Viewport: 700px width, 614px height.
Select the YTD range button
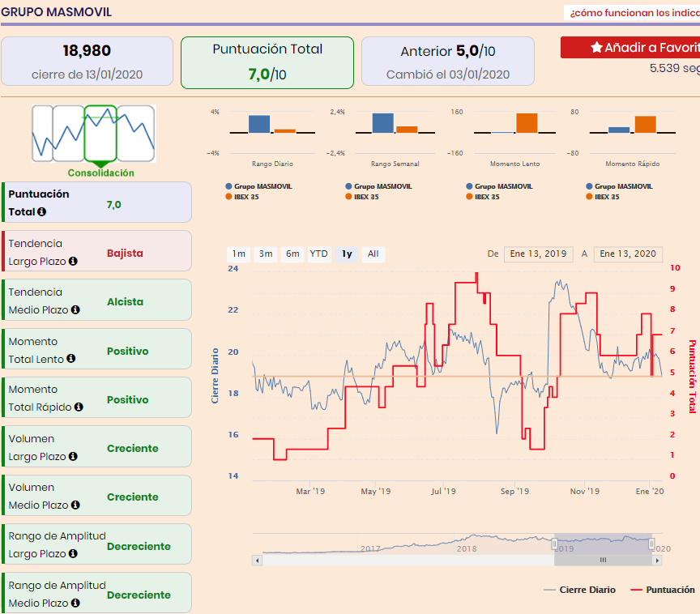pyautogui.click(x=318, y=254)
